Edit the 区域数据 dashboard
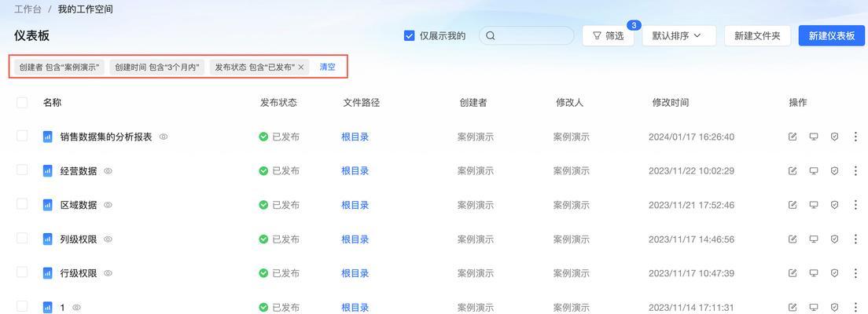This screenshot has height=314, width=868. coord(793,205)
